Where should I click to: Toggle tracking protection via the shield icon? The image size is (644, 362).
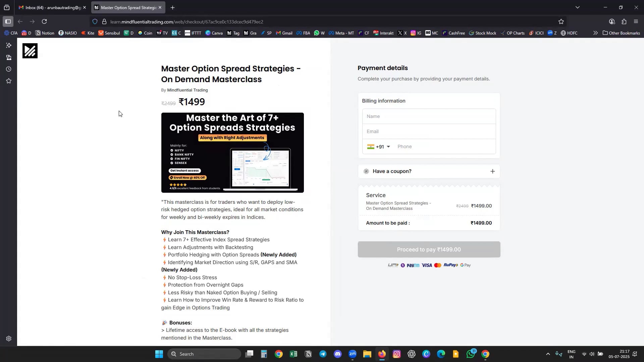(95, 21)
